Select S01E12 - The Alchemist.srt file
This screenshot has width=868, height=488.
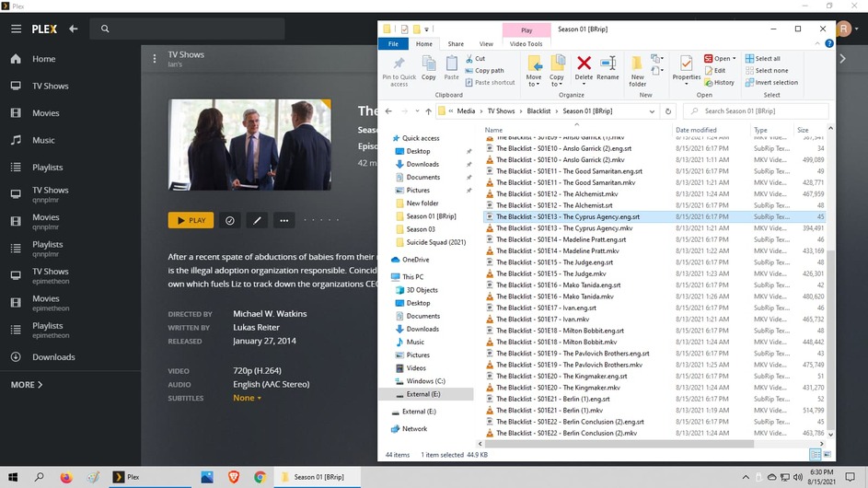pos(554,205)
